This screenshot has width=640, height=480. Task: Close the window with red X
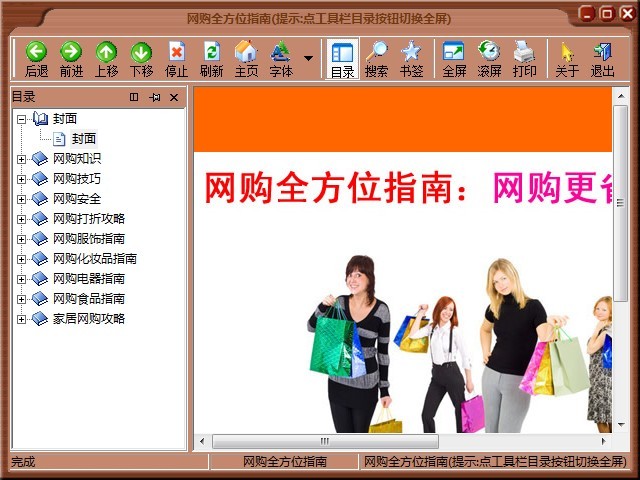627,14
